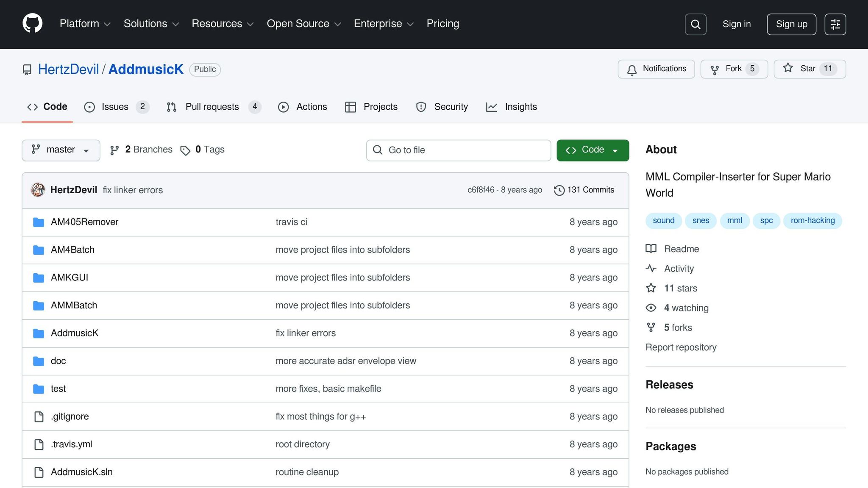Image resolution: width=868 pixels, height=488 pixels.
Task: Switch to the Issues tab
Action: (x=117, y=107)
